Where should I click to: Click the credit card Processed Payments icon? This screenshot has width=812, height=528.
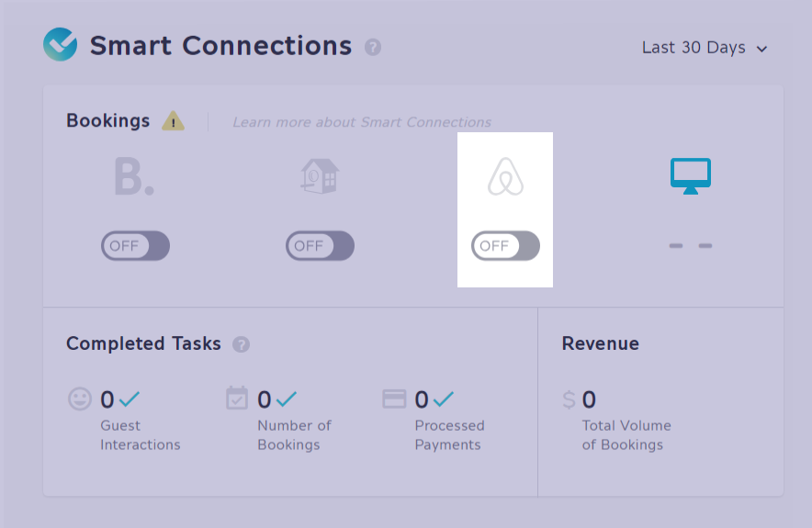point(394,399)
